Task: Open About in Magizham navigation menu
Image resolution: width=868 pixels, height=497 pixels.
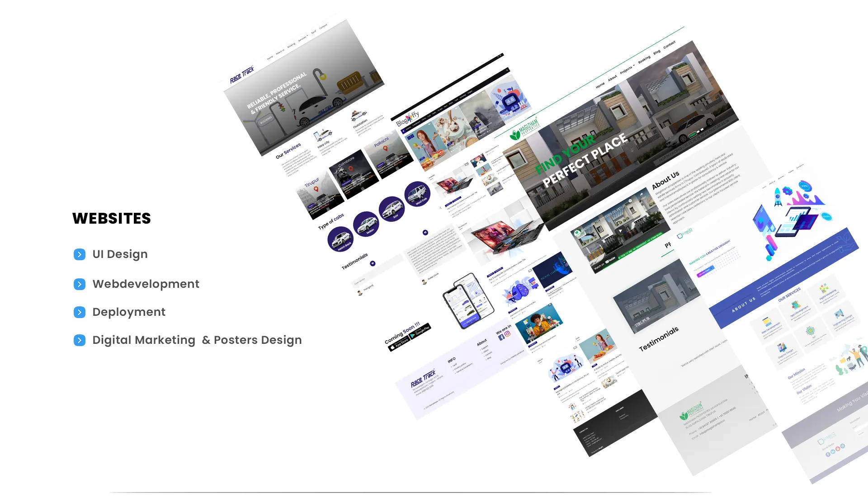Action: pos(612,78)
